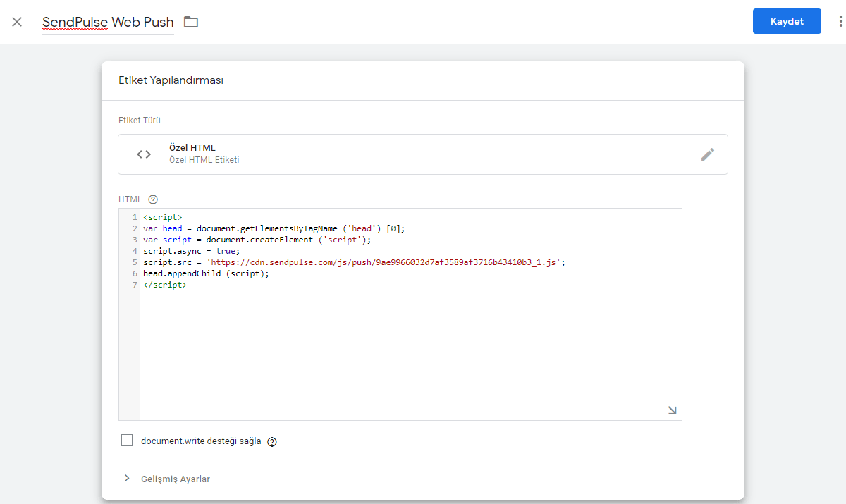Click the head.appendChild (script) line
The width and height of the screenshot is (846, 504).
[x=207, y=273]
